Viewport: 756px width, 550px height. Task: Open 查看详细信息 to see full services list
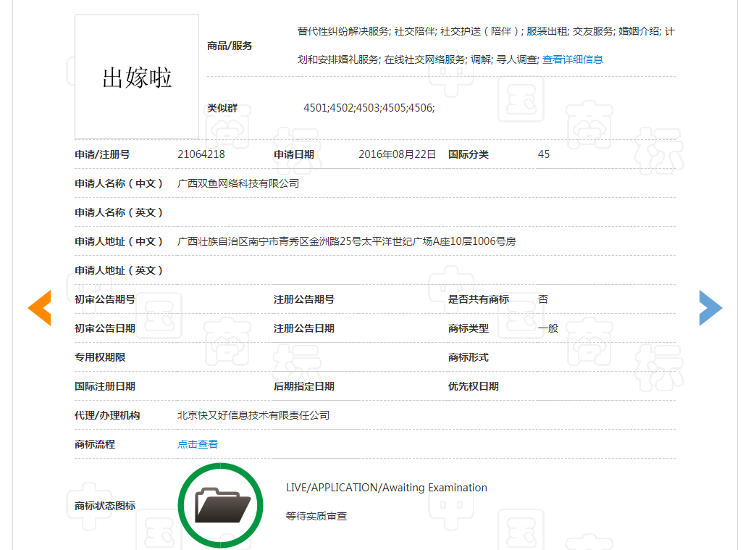(572, 59)
